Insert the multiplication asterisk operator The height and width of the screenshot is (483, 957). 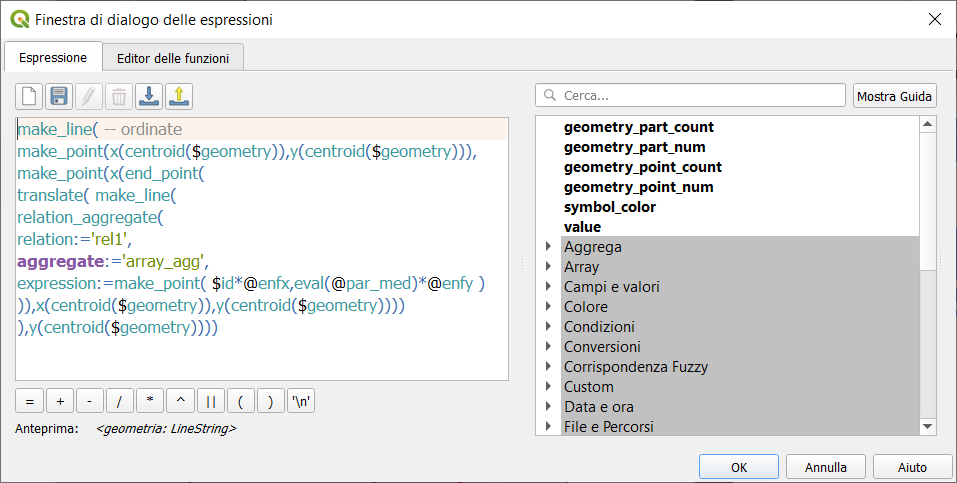[149, 401]
